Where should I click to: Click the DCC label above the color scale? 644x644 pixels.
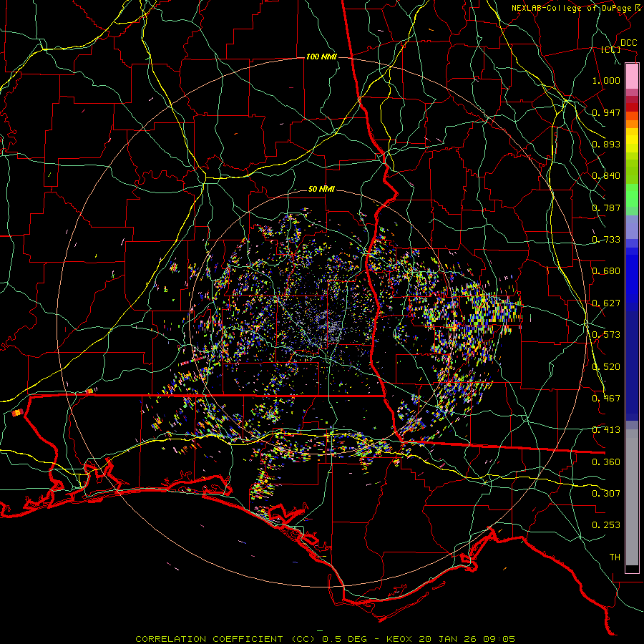(628, 43)
